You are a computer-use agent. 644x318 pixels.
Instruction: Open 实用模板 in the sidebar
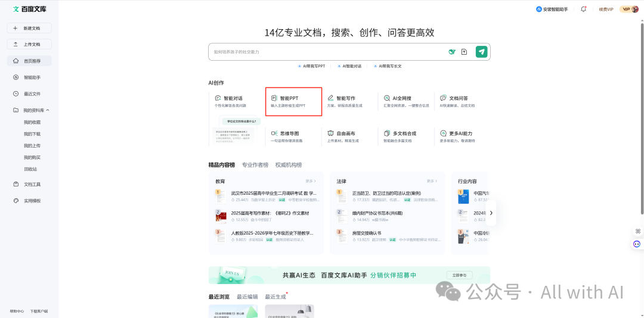coord(27,201)
